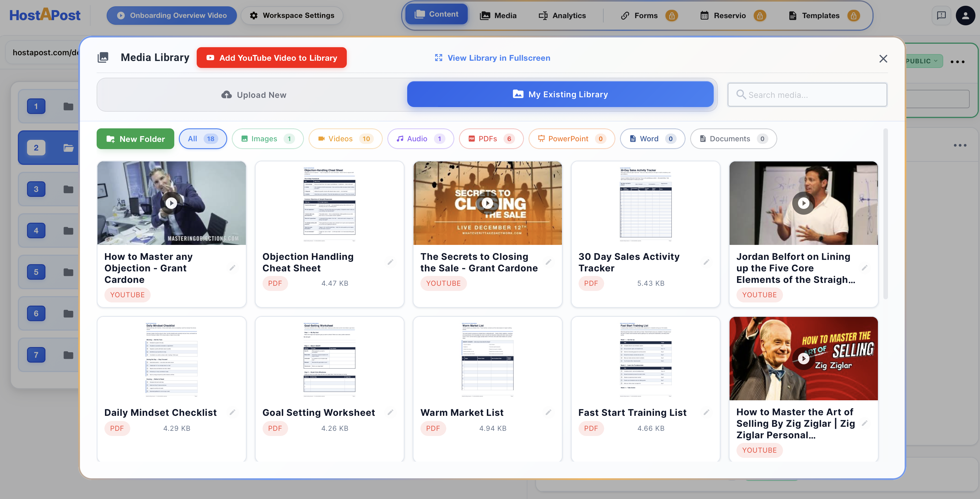Filter library by Audio
The height and width of the screenshot is (499, 980).
(x=421, y=138)
